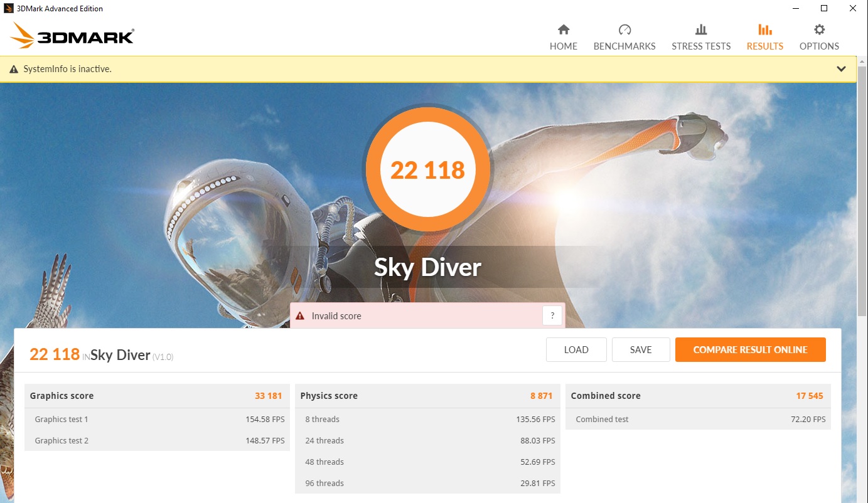Click the red Invalid score warning icon

click(300, 316)
